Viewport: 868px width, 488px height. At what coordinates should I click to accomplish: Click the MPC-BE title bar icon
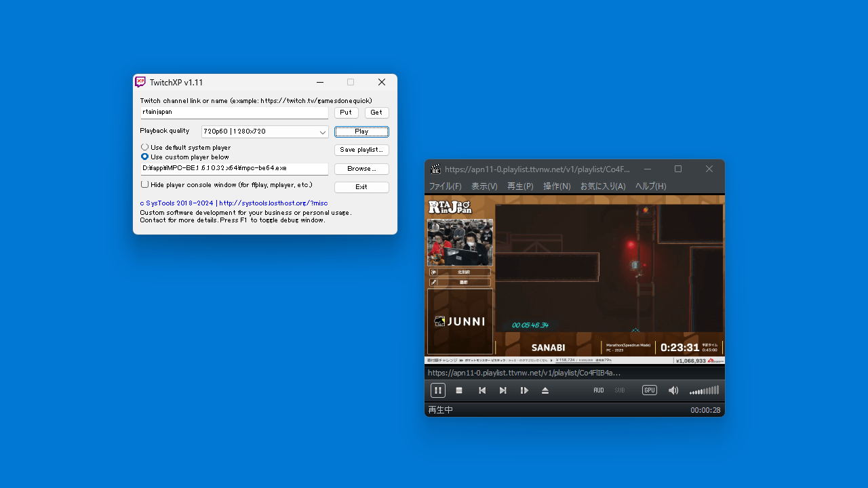coord(435,169)
